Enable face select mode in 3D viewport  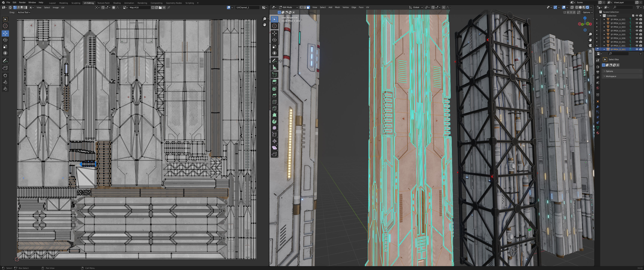tap(308, 7)
